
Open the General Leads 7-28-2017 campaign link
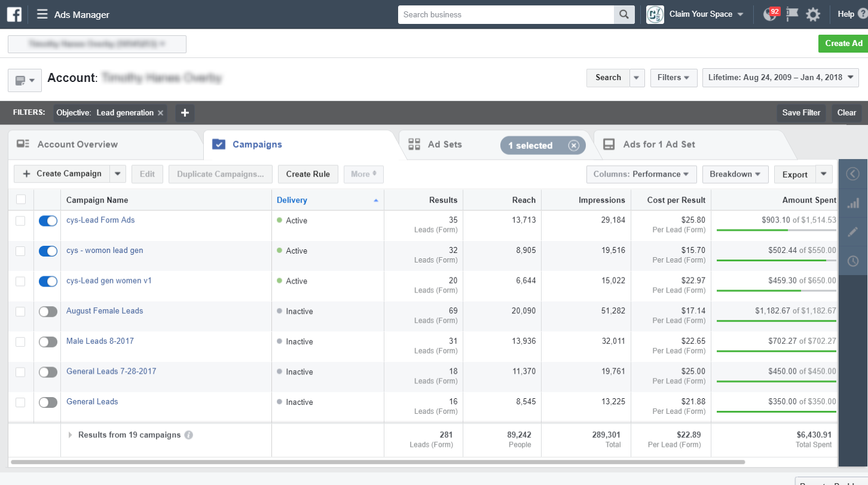tap(111, 371)
